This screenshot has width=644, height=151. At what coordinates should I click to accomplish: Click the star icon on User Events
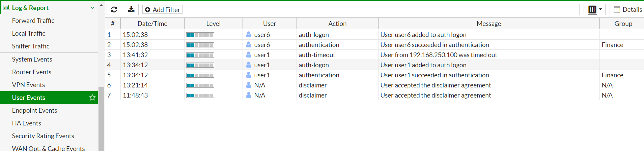click(92, 98)
